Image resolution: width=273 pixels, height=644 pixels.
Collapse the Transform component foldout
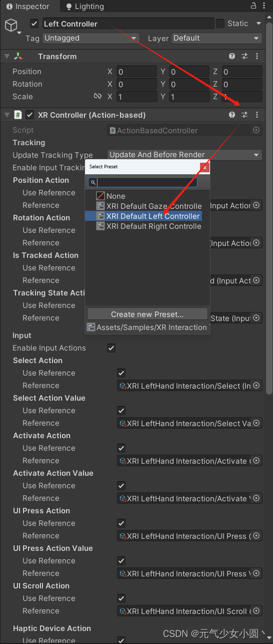click(7, 57)
